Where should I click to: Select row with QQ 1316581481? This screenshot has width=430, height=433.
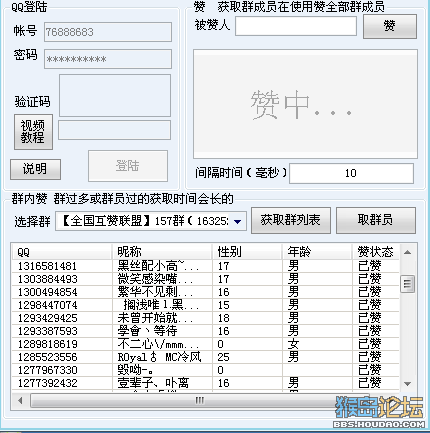(205, 266)
